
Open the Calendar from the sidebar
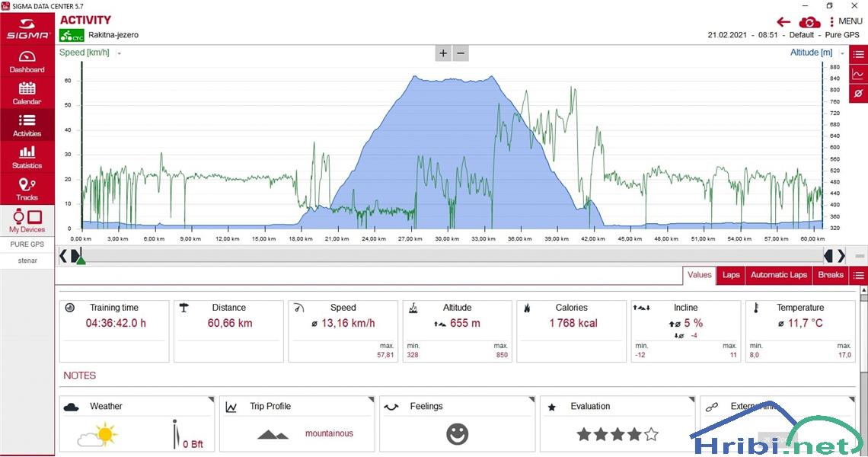click(27, 93)
